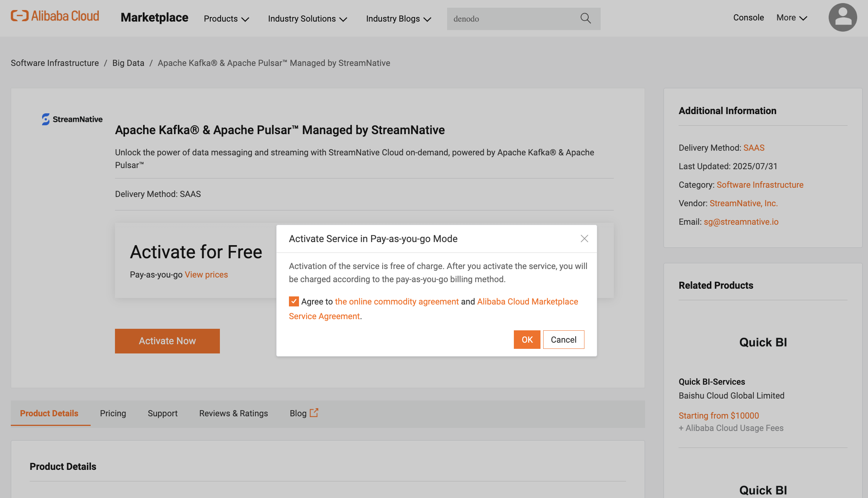Open StreamNative, Inc. vendor link
868x498 pixels.
tap(744, 203)
